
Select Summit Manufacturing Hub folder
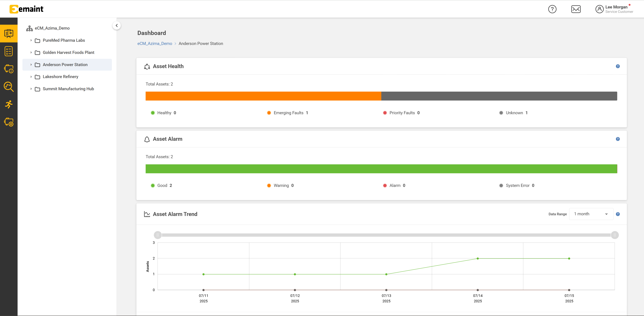[x=68, y=89]
